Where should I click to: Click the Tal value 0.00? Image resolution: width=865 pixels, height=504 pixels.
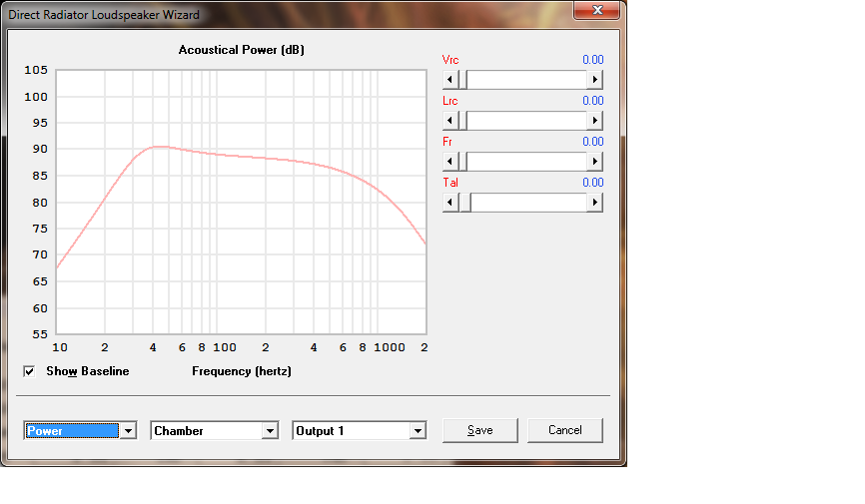tap(593, 182)
